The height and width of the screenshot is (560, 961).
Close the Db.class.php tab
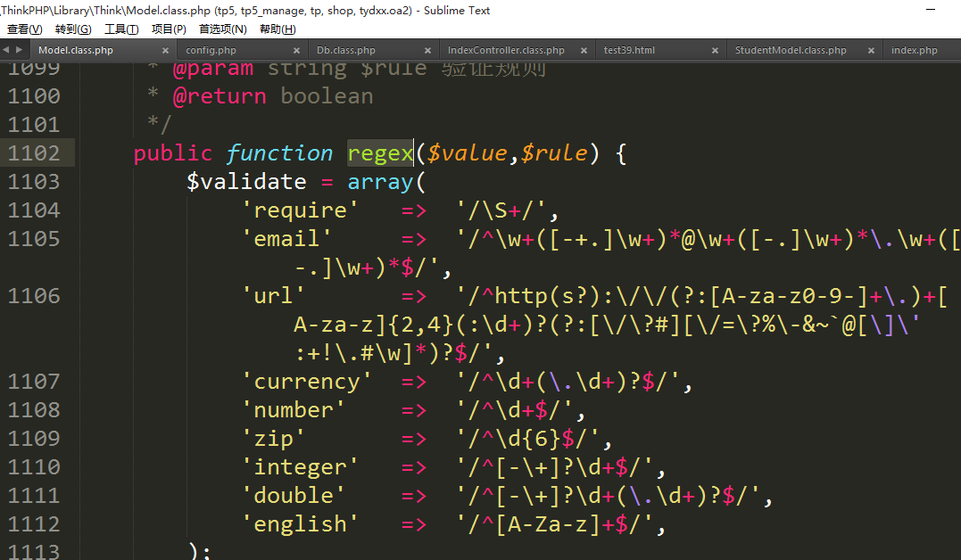point(427,51)
